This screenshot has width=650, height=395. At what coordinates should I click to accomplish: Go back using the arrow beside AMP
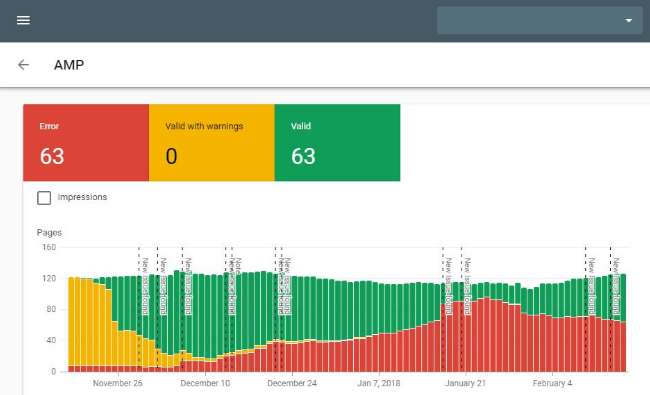24,65
